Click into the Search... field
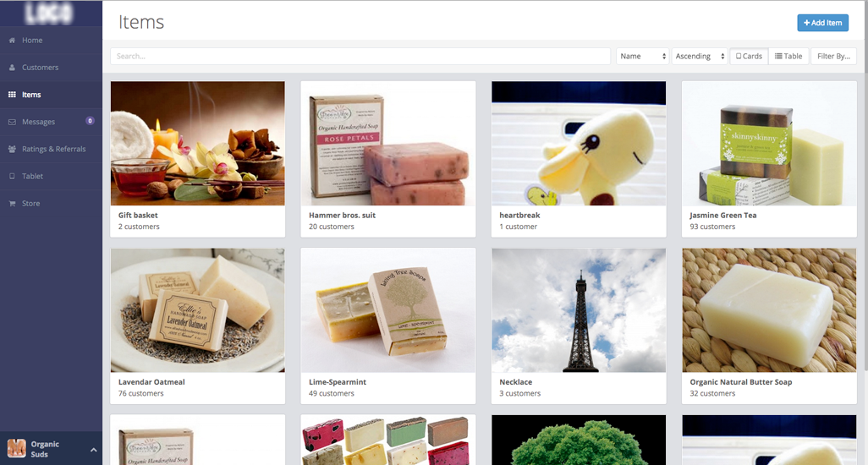The height and width of the screenshot is (465, 868). pos(360,56)
